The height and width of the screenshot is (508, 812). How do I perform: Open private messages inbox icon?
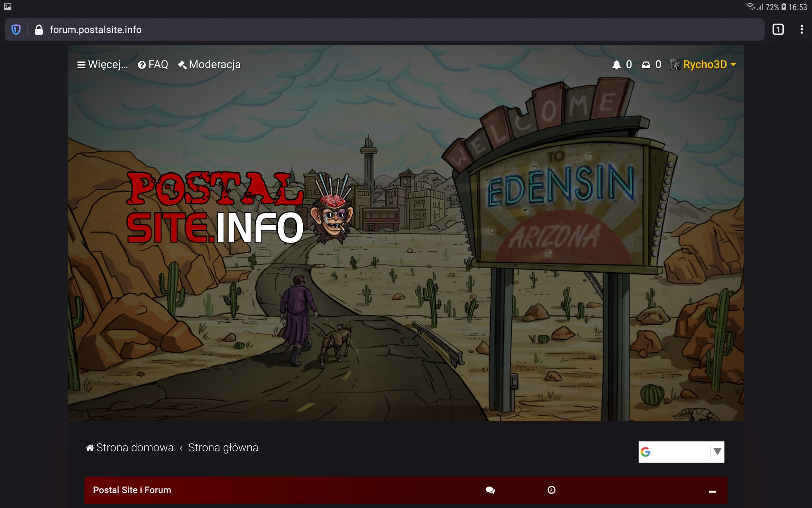[646, 65]
